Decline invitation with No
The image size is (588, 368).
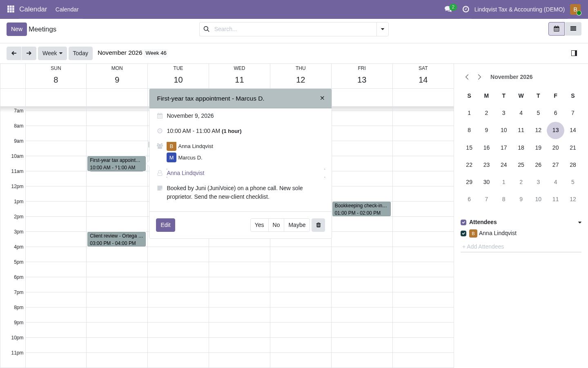pos(276,225)
